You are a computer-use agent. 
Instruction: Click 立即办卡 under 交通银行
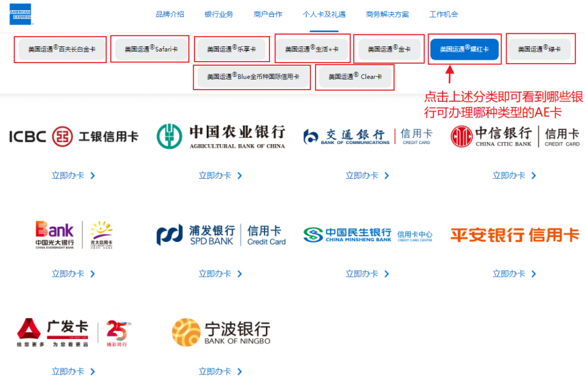(367, 175)
